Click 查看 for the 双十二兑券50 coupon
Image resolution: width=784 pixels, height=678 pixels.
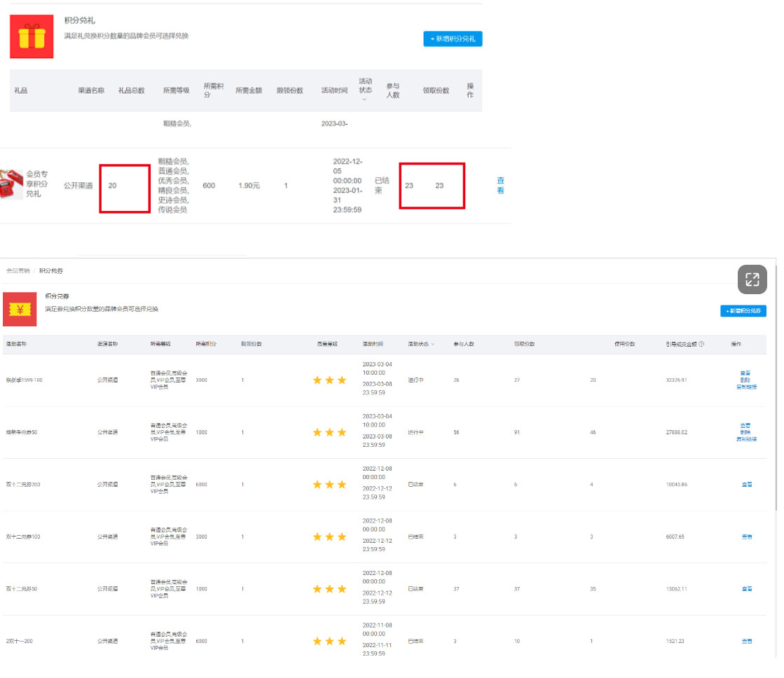(746, 589)
